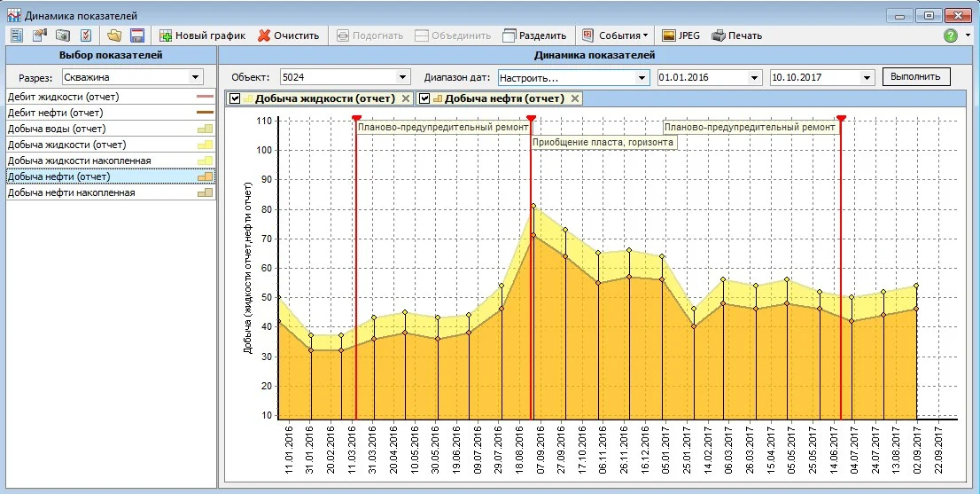Save using the floppy disk icon

coord(136,35)
